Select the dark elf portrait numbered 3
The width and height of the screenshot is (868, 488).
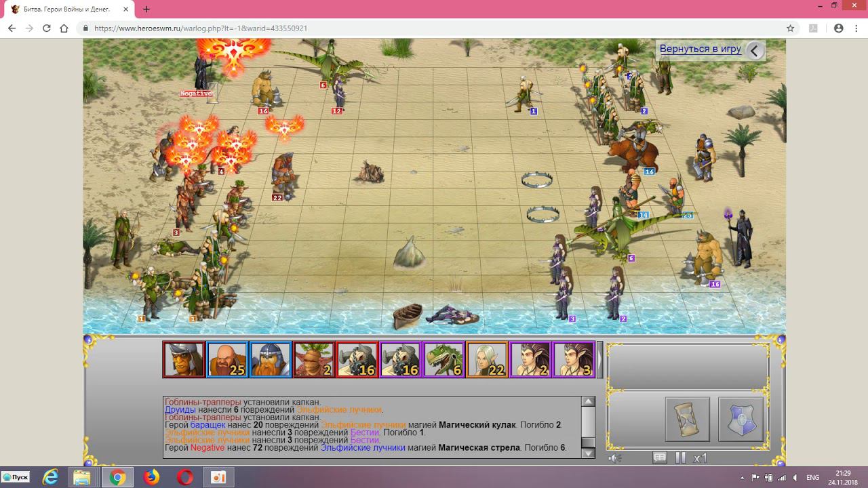[x=574, y=359]
